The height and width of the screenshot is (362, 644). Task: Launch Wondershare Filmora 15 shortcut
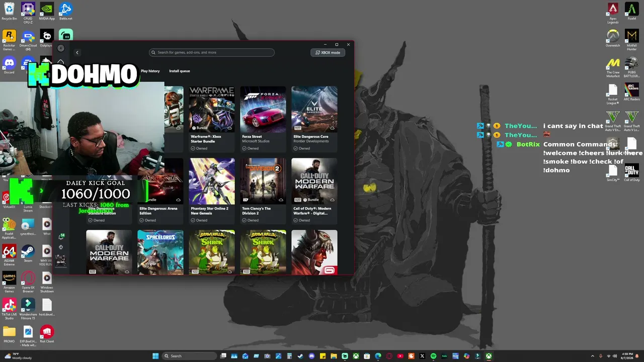[28, 309]
